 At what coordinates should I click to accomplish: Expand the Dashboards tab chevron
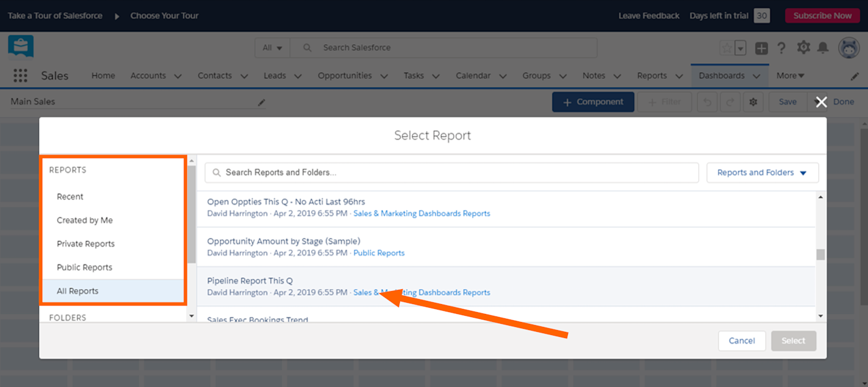(757, 76)
